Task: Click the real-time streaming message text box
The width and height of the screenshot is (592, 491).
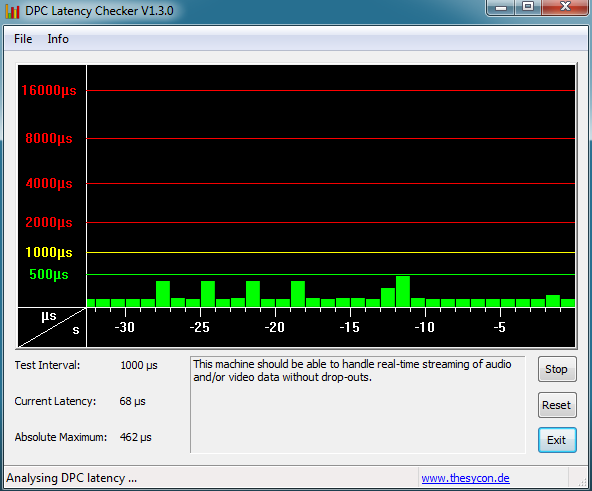Action: click(358, 404)
